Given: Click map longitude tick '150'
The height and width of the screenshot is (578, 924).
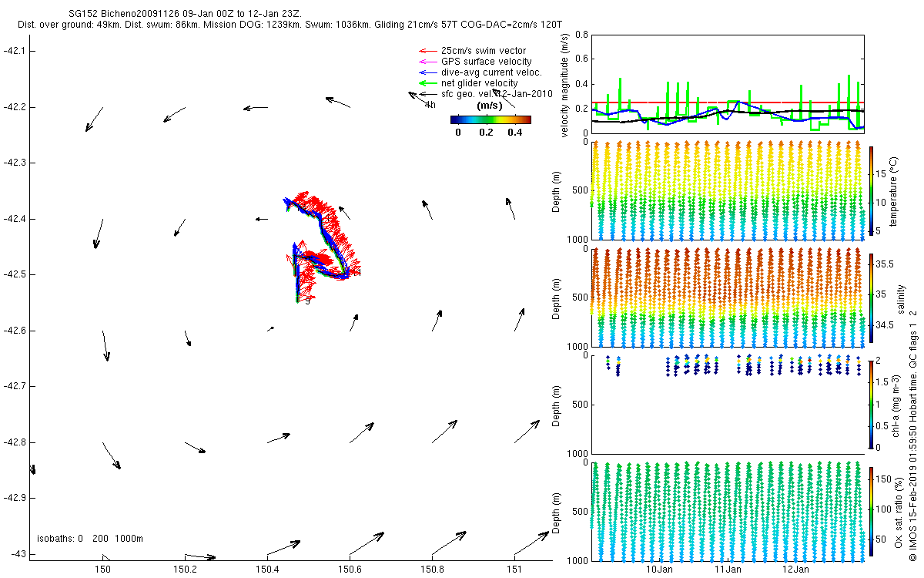Looking at the screenshot, I should tap(102, 569).
